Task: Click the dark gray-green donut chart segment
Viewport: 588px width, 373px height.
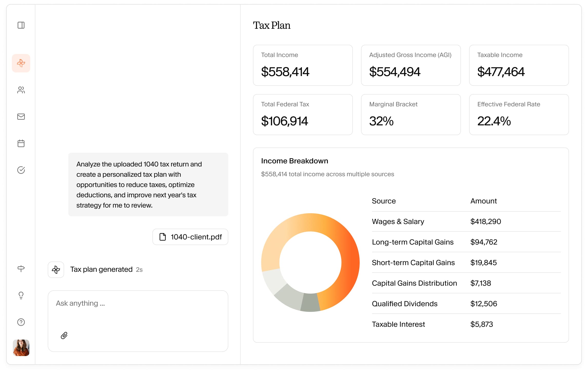Action: [310, 303]
